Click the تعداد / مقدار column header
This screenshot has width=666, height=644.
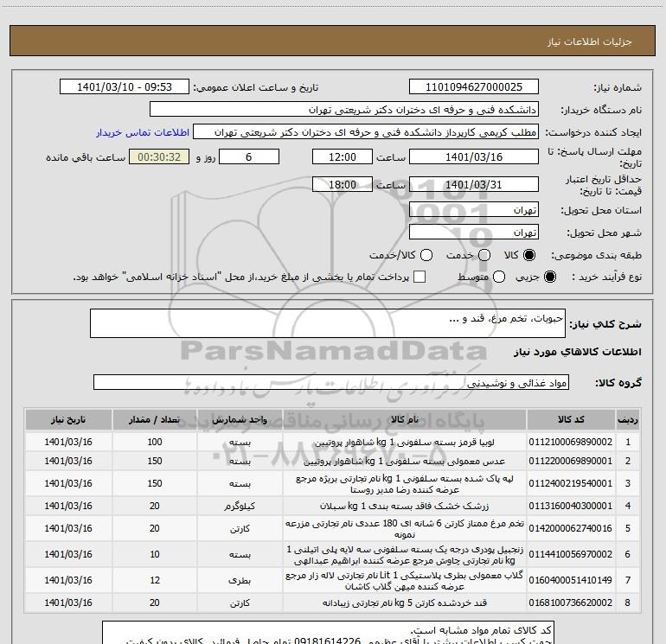click(x=155, y=420)
